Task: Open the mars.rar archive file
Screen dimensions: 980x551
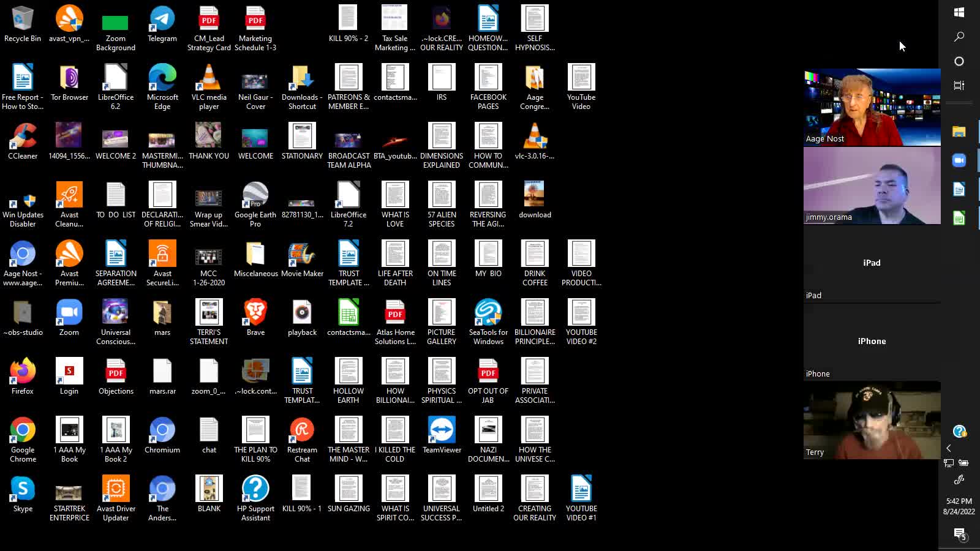Action: tap(162, 377)
